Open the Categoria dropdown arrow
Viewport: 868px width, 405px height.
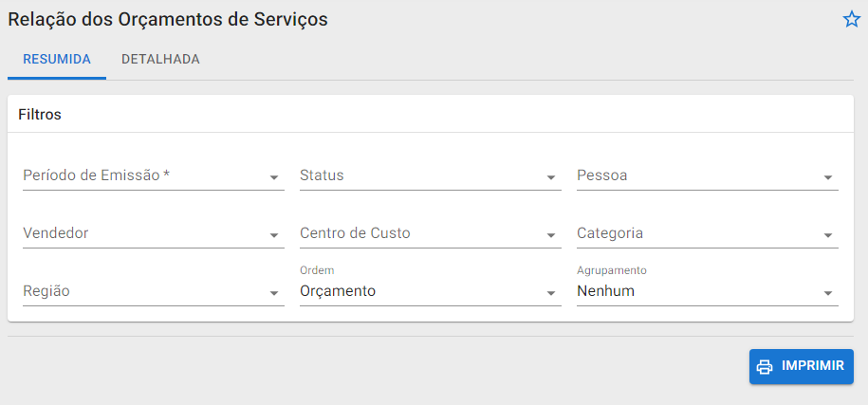[x=828, y=235]
